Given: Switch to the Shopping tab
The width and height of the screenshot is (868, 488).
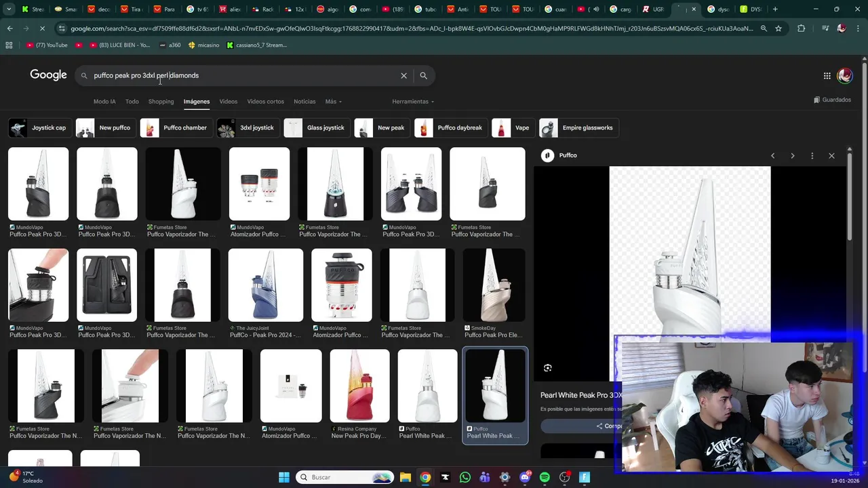Looking at the screenshot, I should [x=161, y=102].
